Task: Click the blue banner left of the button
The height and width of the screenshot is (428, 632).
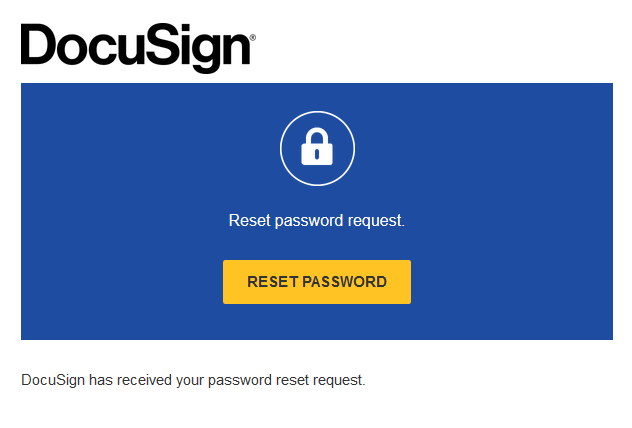Action: tap(120, 282)
